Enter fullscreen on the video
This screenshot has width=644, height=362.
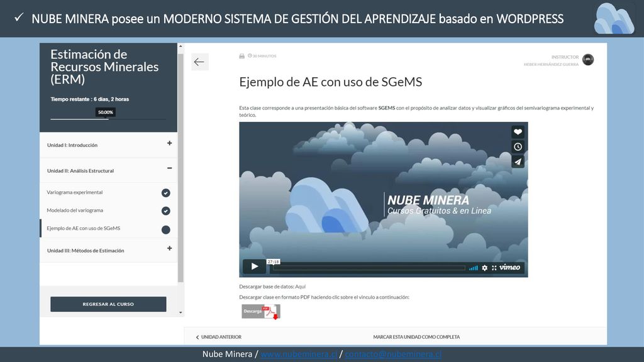coord(494,268)
